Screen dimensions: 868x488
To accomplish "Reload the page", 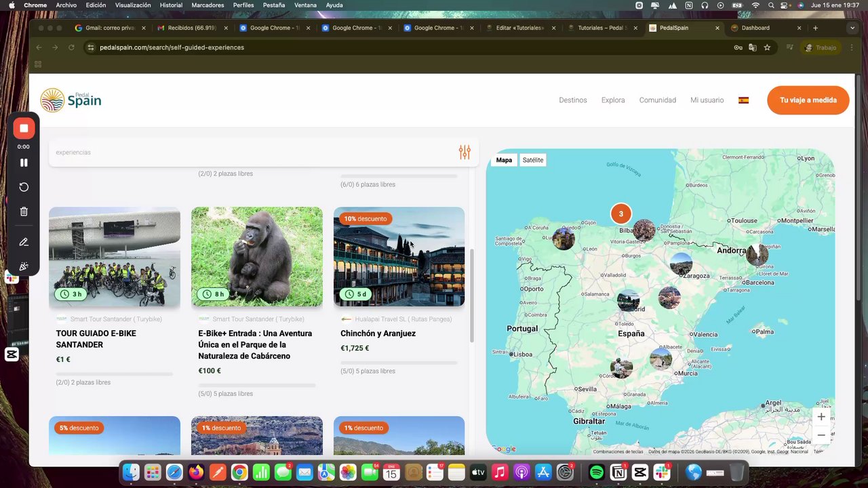I will pyautogui.click(x=71, y=47).
